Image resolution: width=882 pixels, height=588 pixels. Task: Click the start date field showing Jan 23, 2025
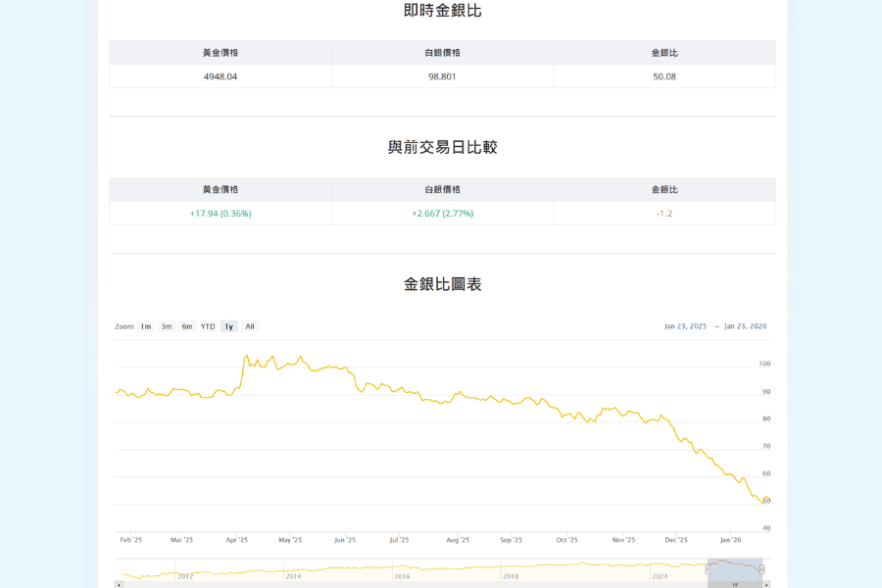685,326
